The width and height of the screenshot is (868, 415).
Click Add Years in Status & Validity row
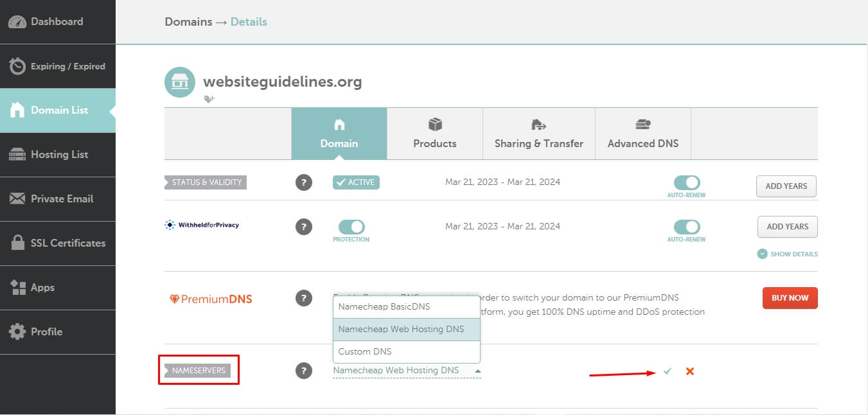point(786,186)
